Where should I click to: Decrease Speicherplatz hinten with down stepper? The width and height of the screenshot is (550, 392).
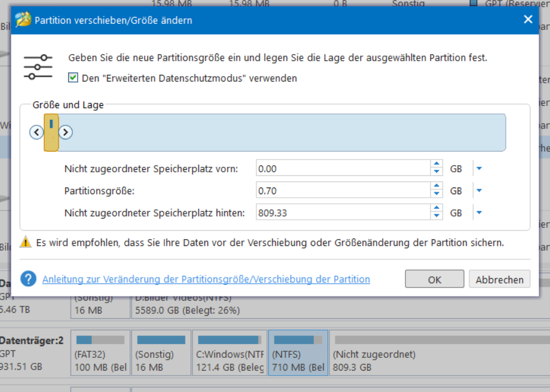436,216
